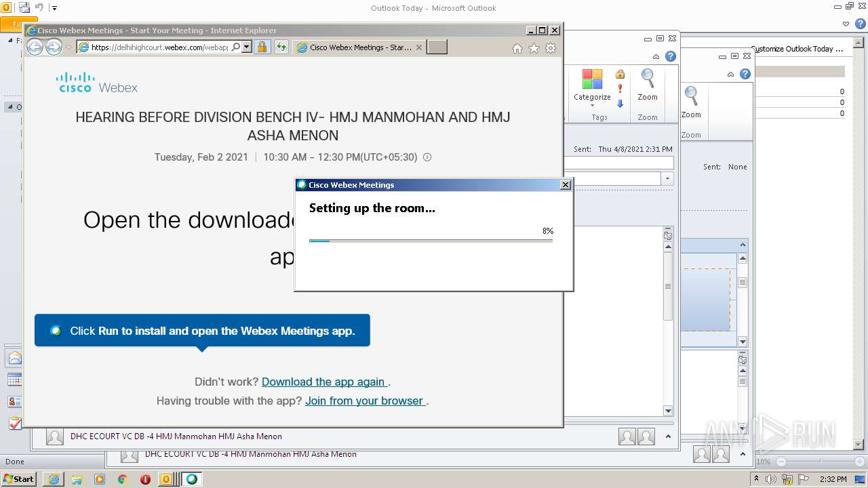Open Tasks in Outlook navigation pane

[14, 423]
